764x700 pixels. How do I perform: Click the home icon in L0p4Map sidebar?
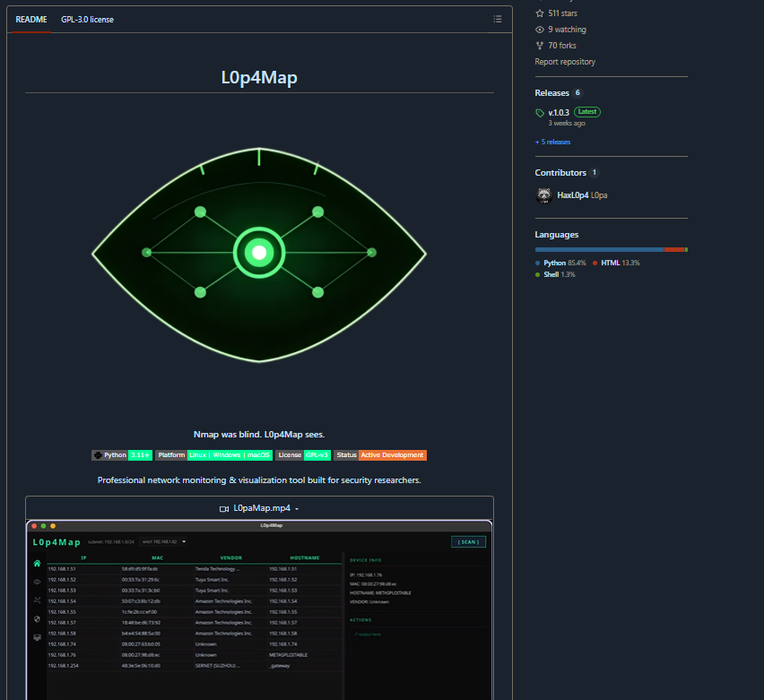37,563
